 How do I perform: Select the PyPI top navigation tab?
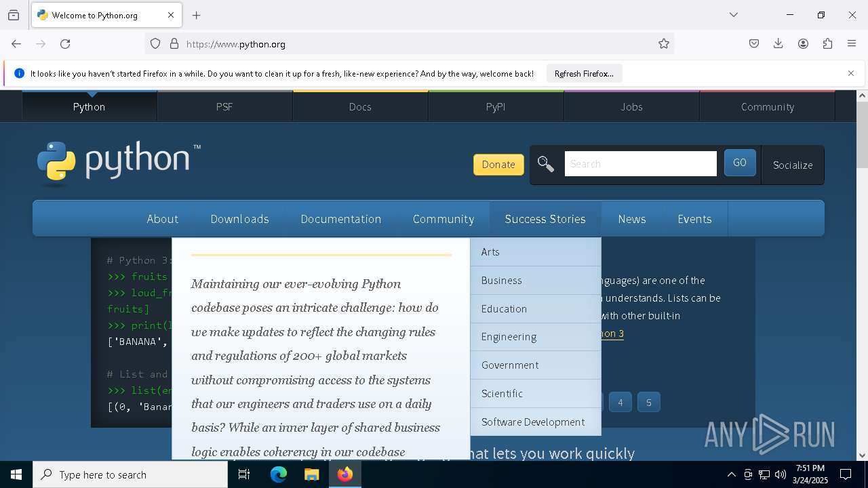coord(496,106)
